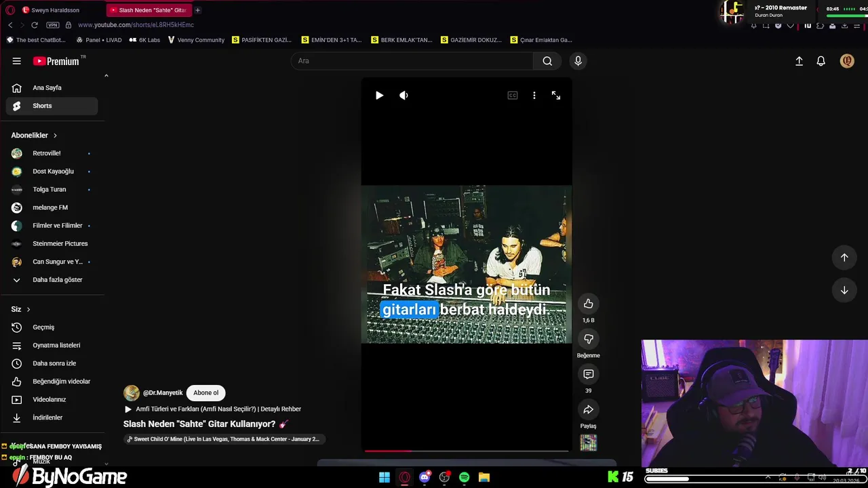Open Can Sungur ve Y... channel

coord(52,262)
